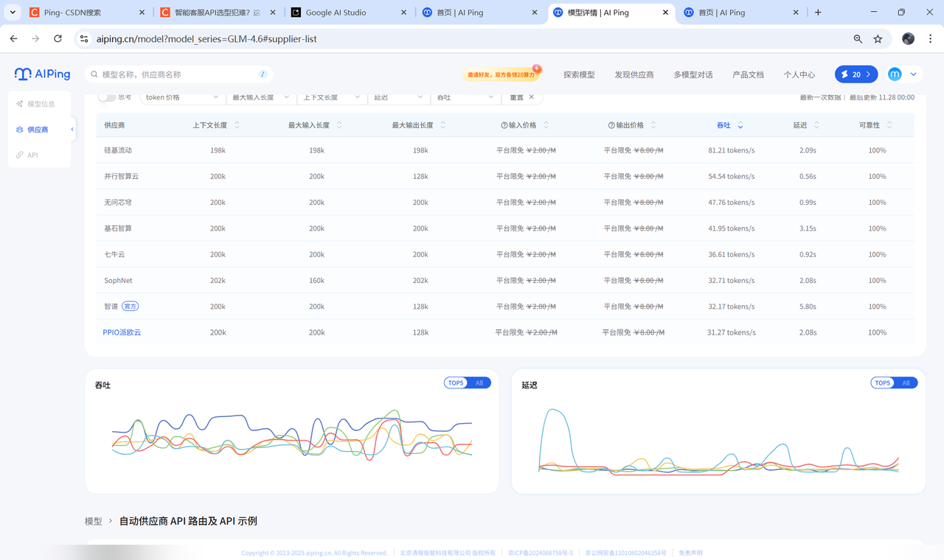The width and height of the screenshot is (944, 560).
Task: Expand the user menu chevron beside avatar
Action: 914,74
